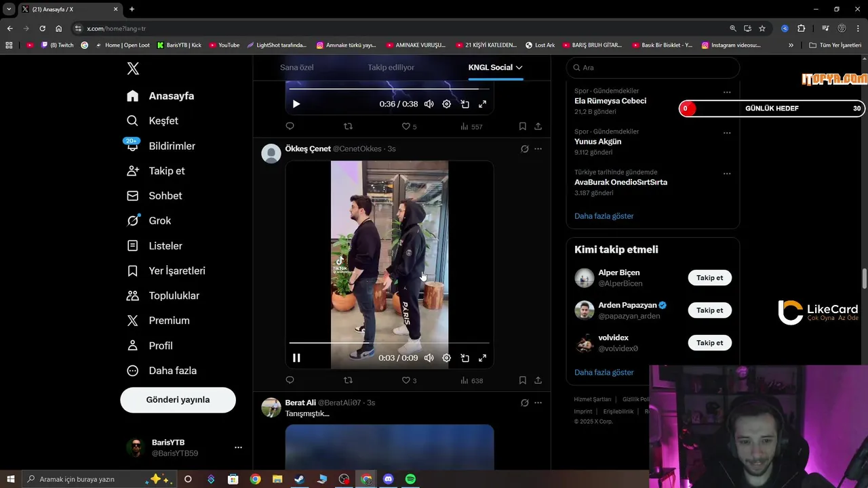Pause the Ökkeş Çenet video
Viewport: 868px width, 488px height.
tap(296, 358)
